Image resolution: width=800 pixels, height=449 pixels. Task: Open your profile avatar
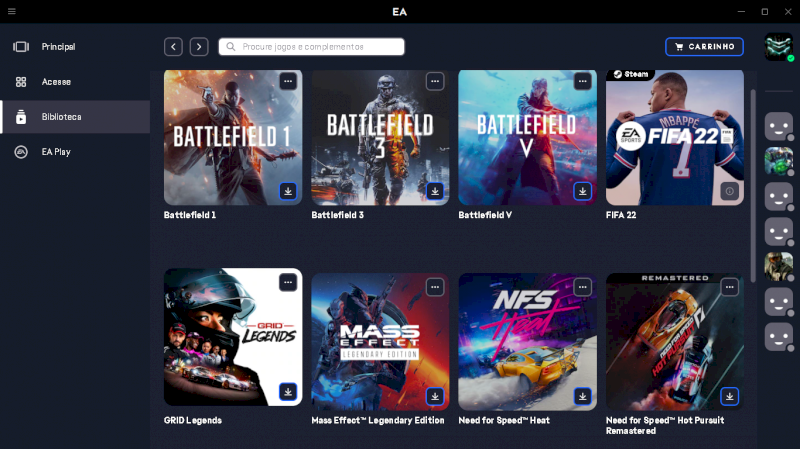(x=779, y=47)
